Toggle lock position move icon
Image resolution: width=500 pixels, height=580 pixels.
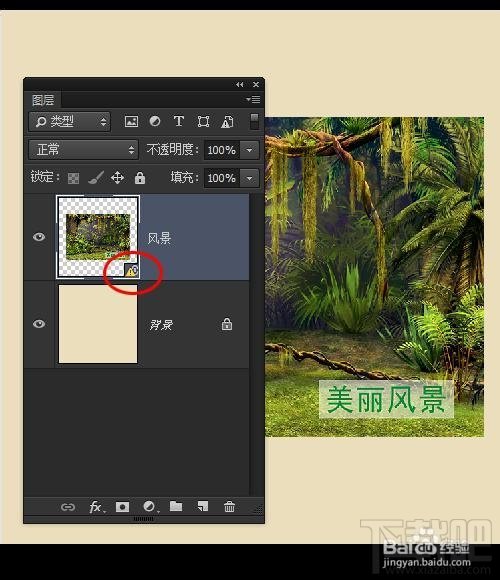pos(117,178)
